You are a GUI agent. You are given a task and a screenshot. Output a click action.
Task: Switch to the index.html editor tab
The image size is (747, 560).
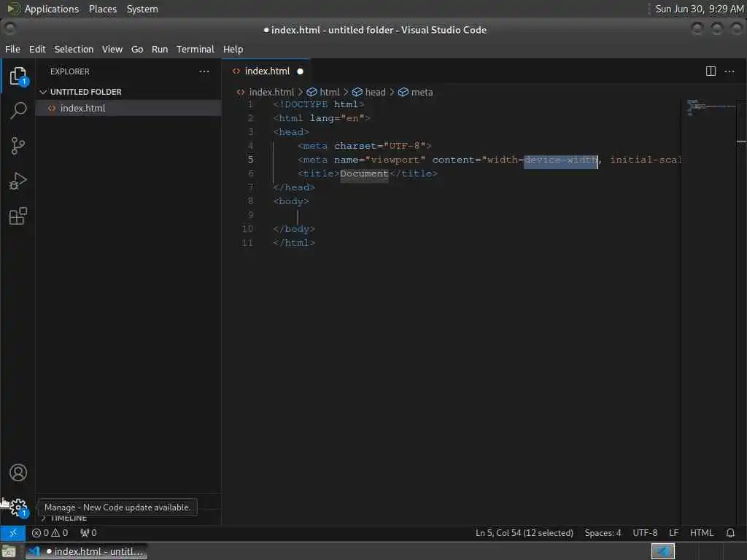(x=266, y=71)
